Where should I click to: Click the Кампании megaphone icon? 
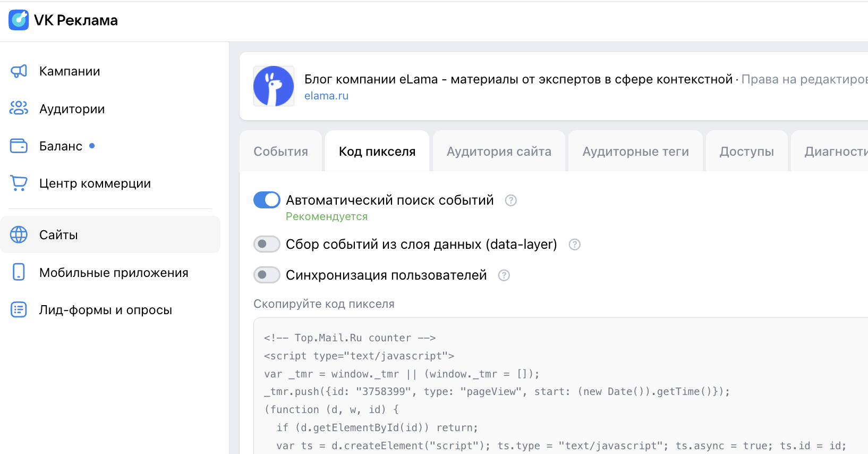19,71
